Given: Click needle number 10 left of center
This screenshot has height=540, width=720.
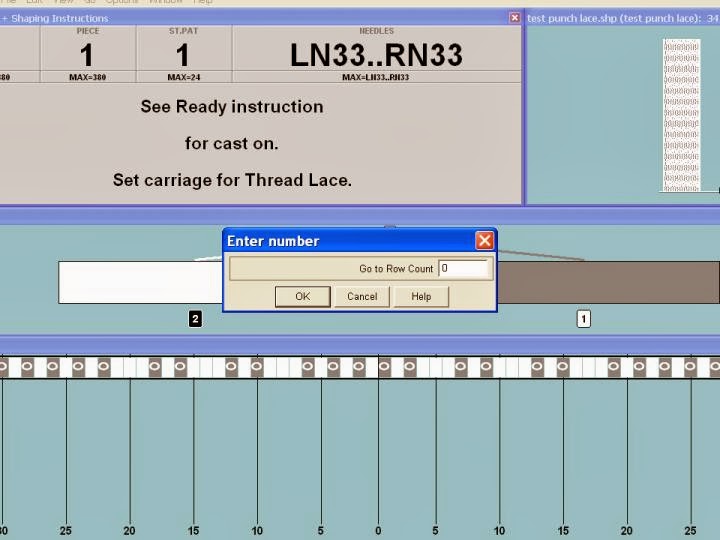Looking at the screenshot, I should point(257,531).
